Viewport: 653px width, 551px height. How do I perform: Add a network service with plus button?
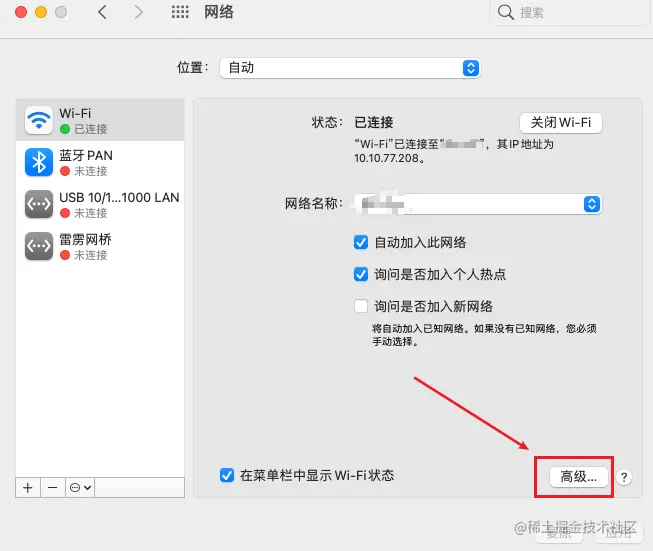pos(28,487)
